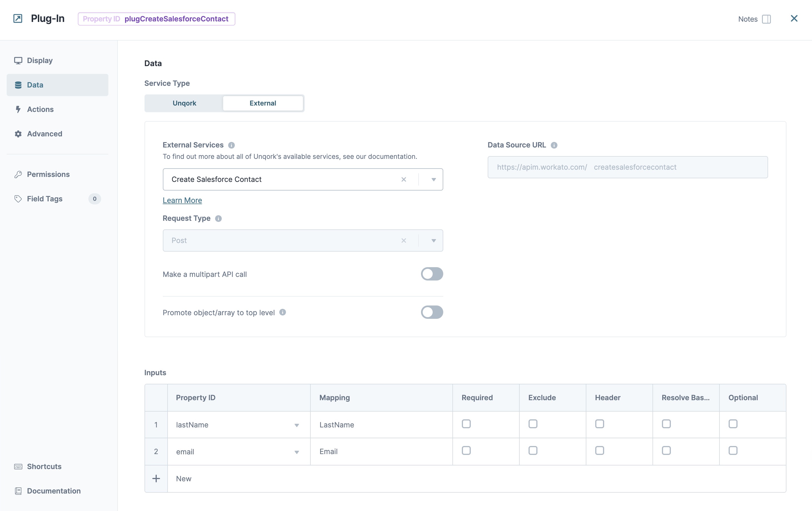Show the Data Source URL info tooltip
The height and width of the screenshot is (511, 812).
pyautogui.click(x=554, y=145)
